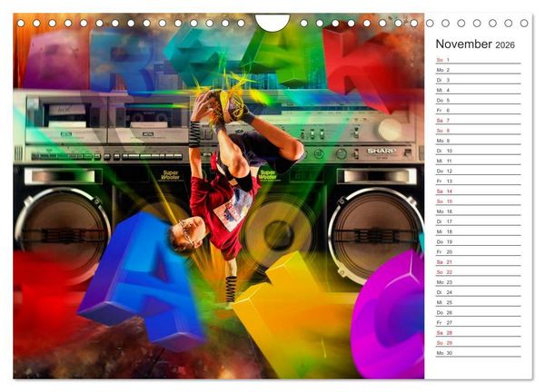Select the row Mo 2
Viewport: 545px width, 392px height.
(479, 70)
